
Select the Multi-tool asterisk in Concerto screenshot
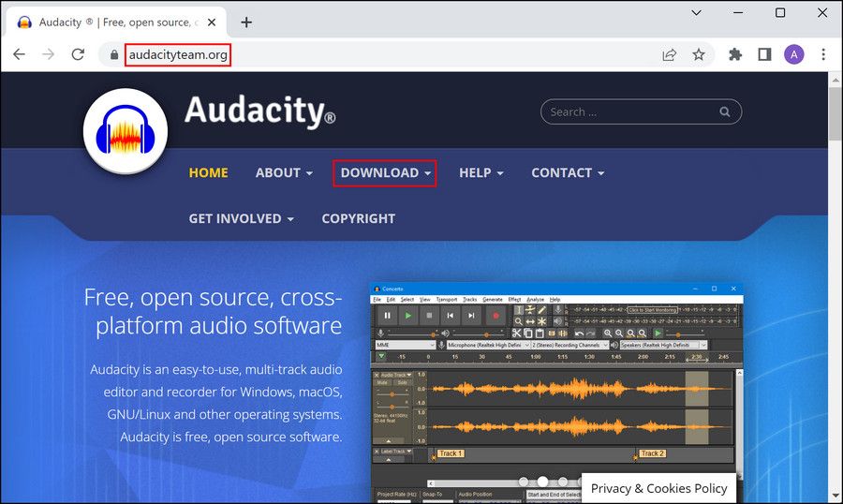[x=541, y=321]
